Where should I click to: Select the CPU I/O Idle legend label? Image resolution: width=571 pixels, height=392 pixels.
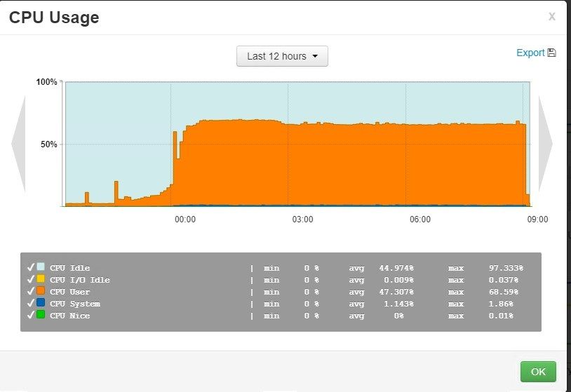pyautogui.click(x=80, y=280)
